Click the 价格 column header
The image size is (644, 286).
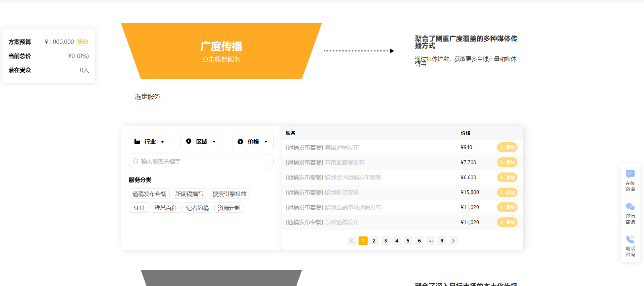pyautogui.click(x=466, y=133)
